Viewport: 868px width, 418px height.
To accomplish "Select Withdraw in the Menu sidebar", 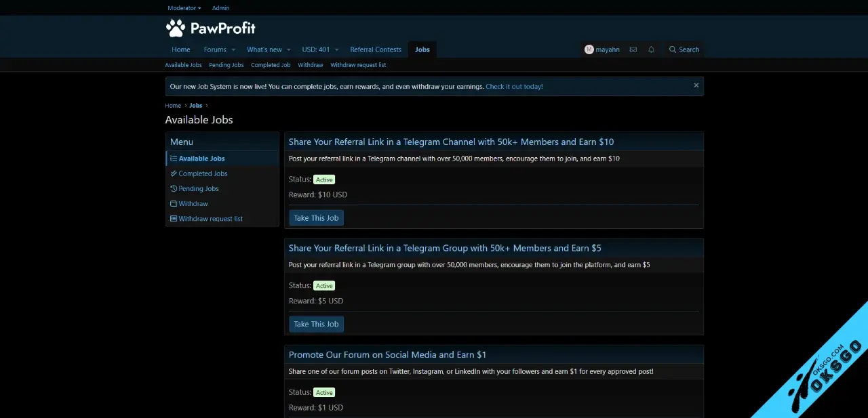I will (x=222, y=203).
